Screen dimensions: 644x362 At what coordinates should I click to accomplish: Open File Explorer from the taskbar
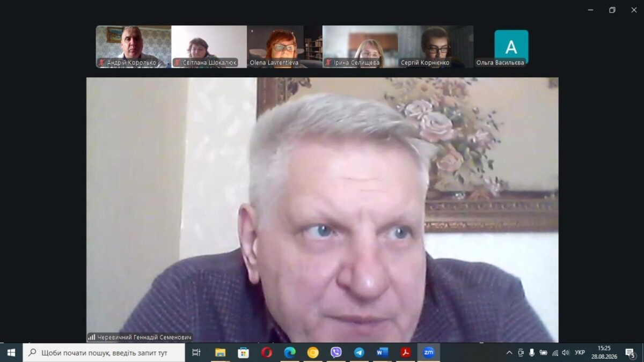220,352
